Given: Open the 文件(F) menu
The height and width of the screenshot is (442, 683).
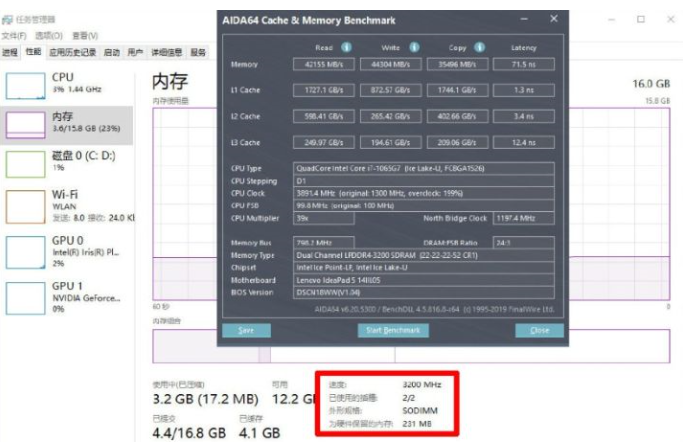Looking at the screenshot, I should click(13, 35).
